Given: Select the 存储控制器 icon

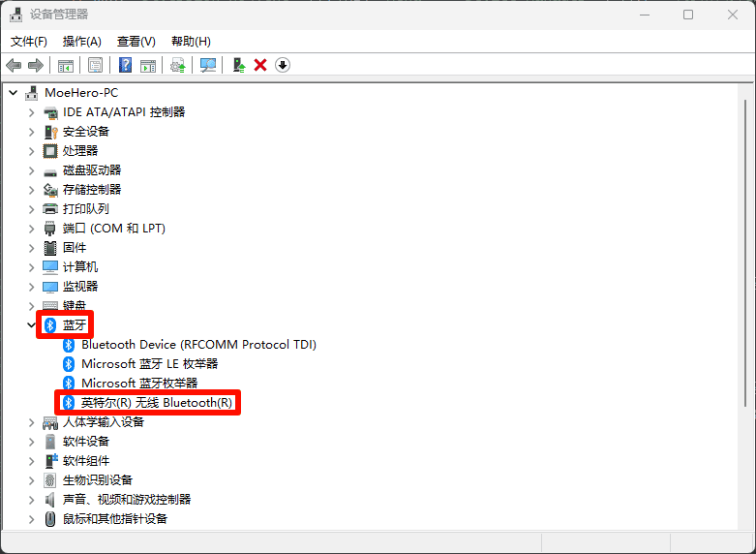Looking at the screenshot, I should (50, 190).
